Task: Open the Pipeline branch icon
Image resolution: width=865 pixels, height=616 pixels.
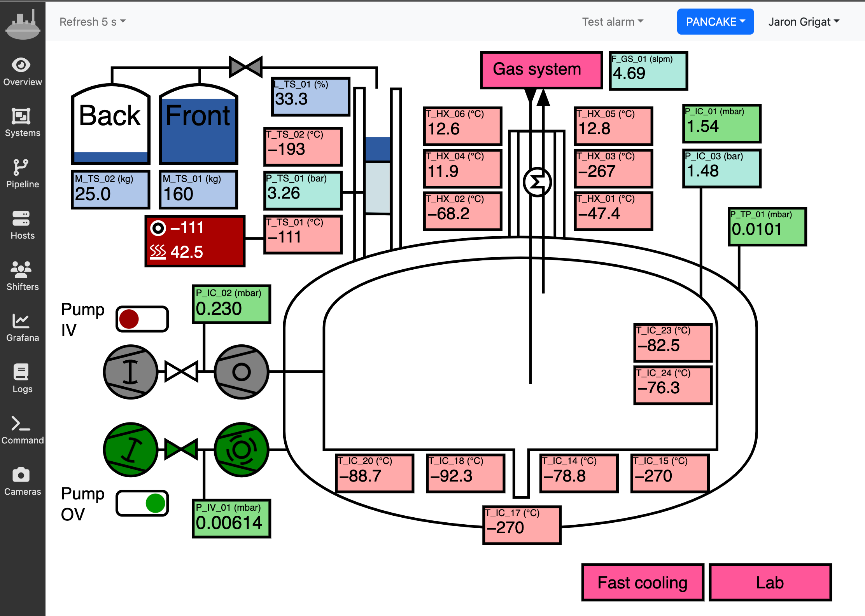Action: [21, 167]
